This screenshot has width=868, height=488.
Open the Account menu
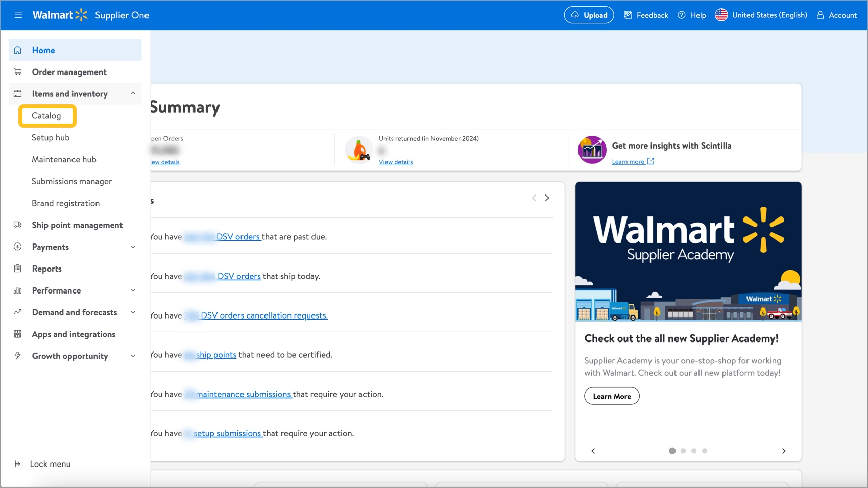[836, 15]
